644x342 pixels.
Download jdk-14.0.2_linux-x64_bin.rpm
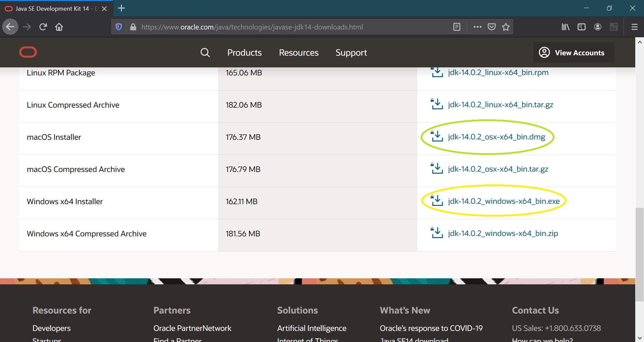[x=498, y=72]
